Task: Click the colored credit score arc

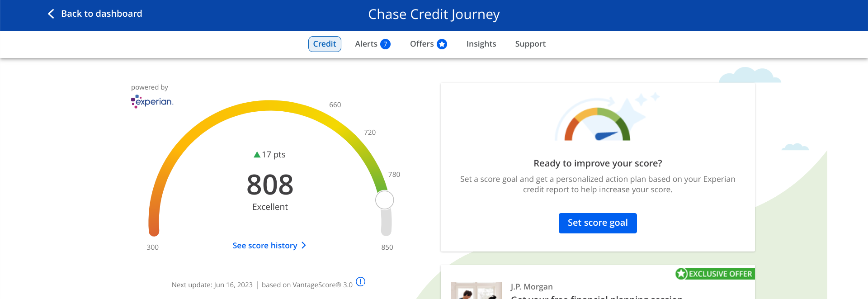Action: point(269,106)
